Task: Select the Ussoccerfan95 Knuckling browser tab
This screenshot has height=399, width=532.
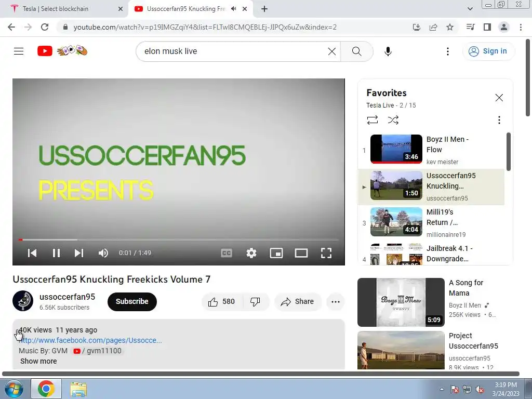Action: 186,9
